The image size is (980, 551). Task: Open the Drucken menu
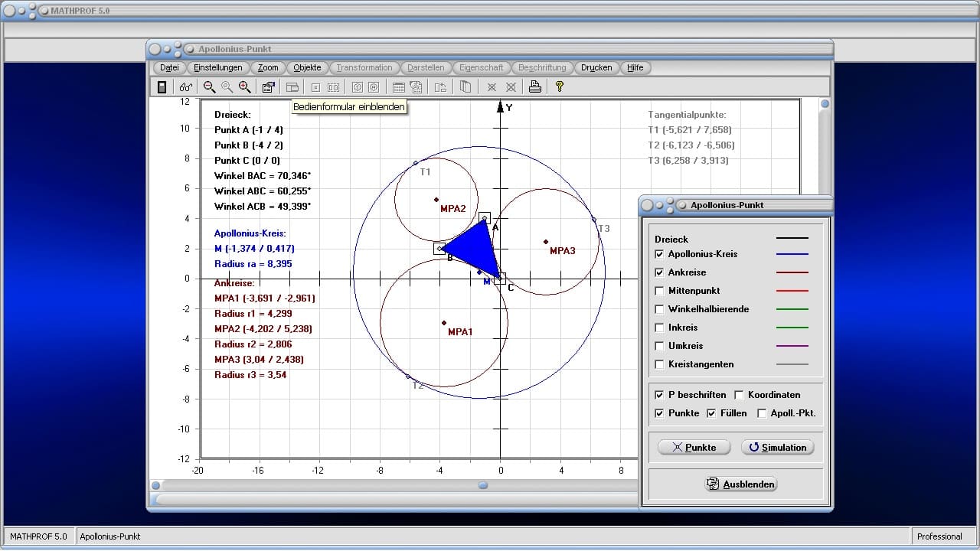596,67
